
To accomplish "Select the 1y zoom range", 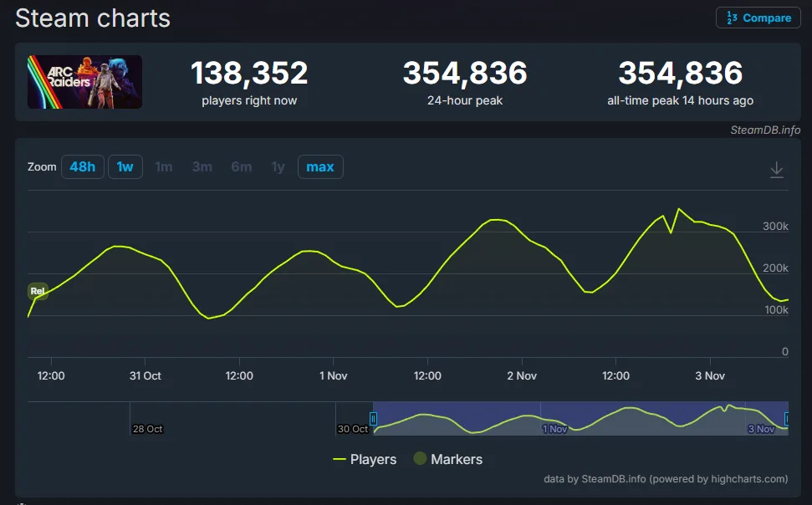I will pos(278,166).
